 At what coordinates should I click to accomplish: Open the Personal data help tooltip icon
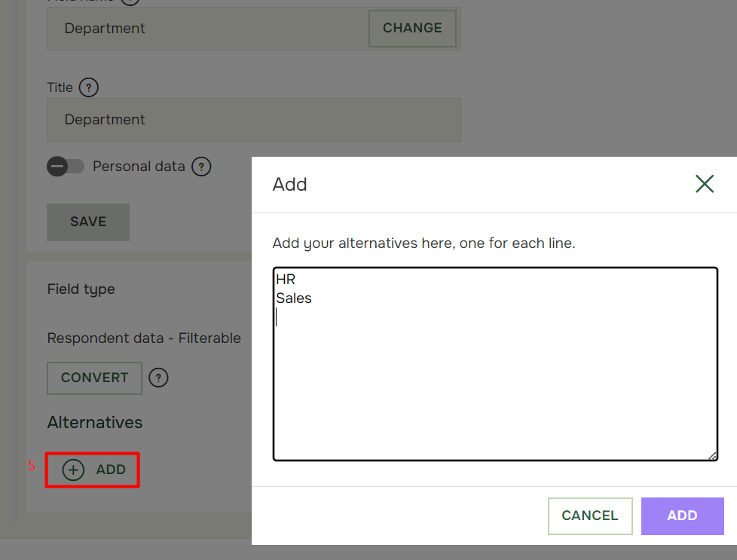point(201,167)
